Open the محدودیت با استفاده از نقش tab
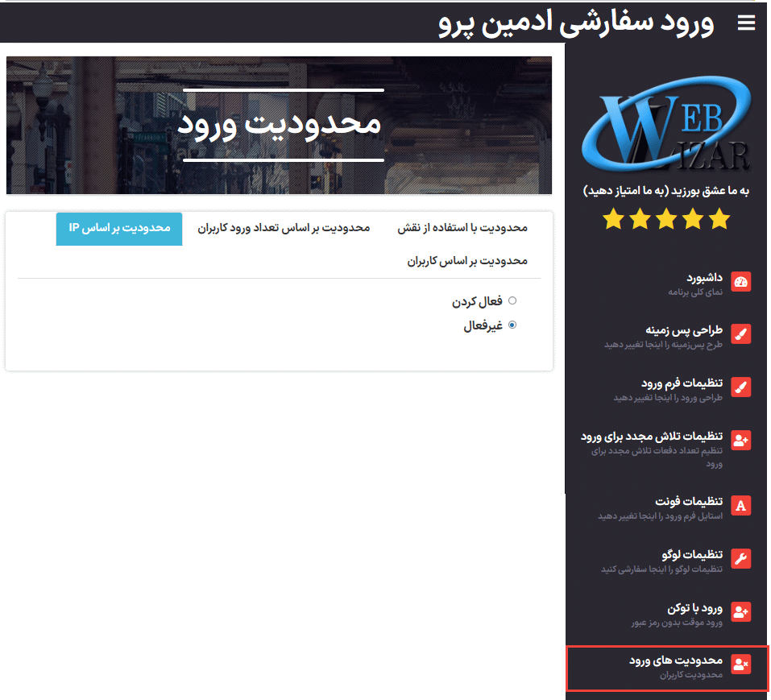771x700 pixels. (x=464, y=227)
